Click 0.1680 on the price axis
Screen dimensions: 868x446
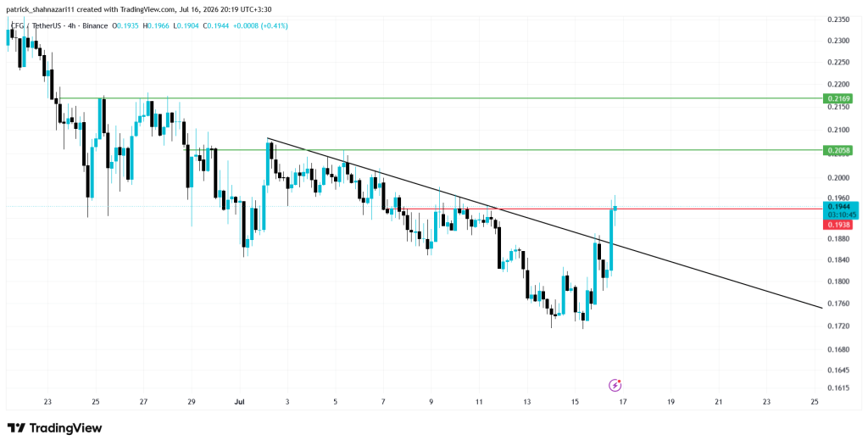click(x=838, y=349)
